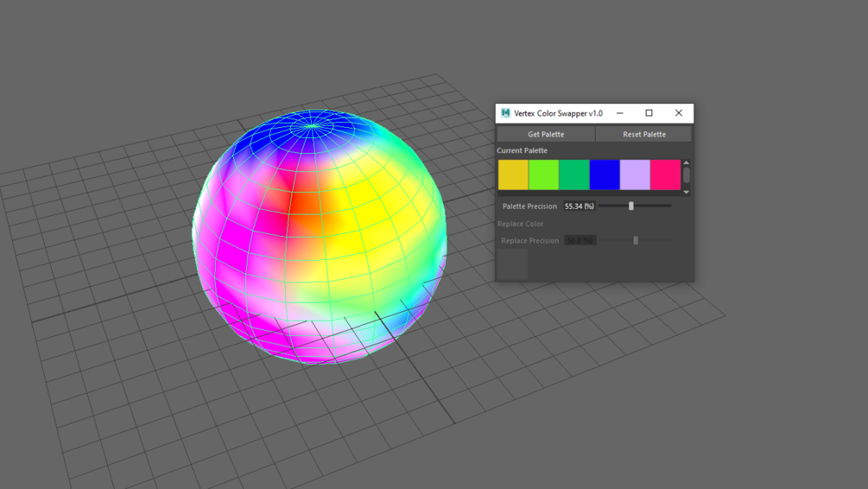This screenshot has height=489, width=868.
Task: Select the lavender palette swatch
Action: point(635,175)
